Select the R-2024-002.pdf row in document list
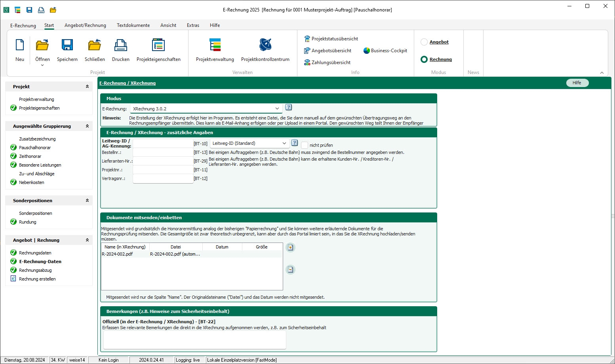This screenshot has height=364, width=615. (x=192, y=254)
